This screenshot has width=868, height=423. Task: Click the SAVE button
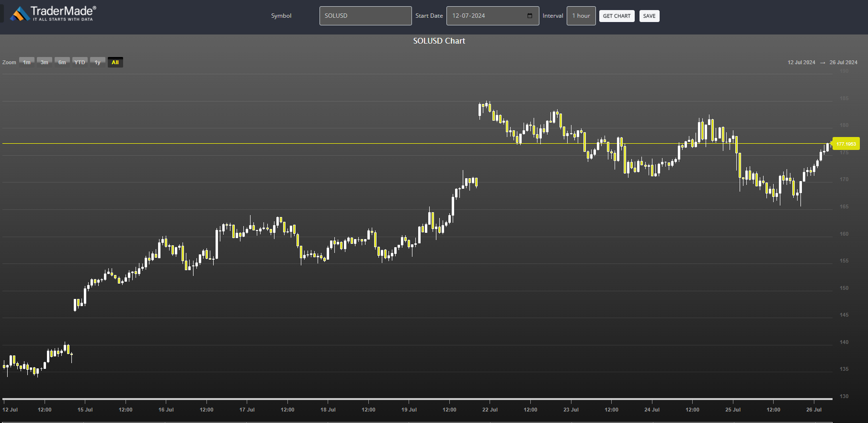tap(650, 16)
